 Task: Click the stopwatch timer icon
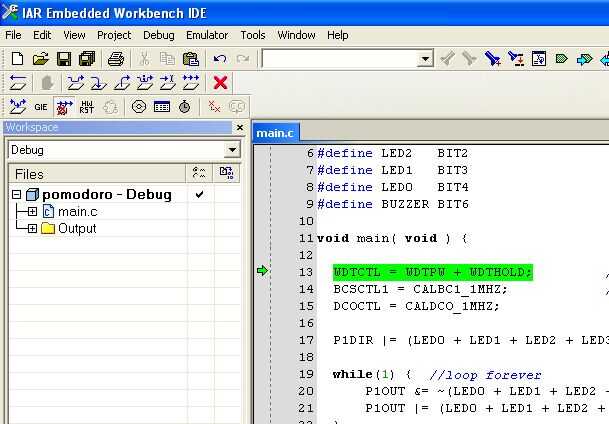(184, 107)
